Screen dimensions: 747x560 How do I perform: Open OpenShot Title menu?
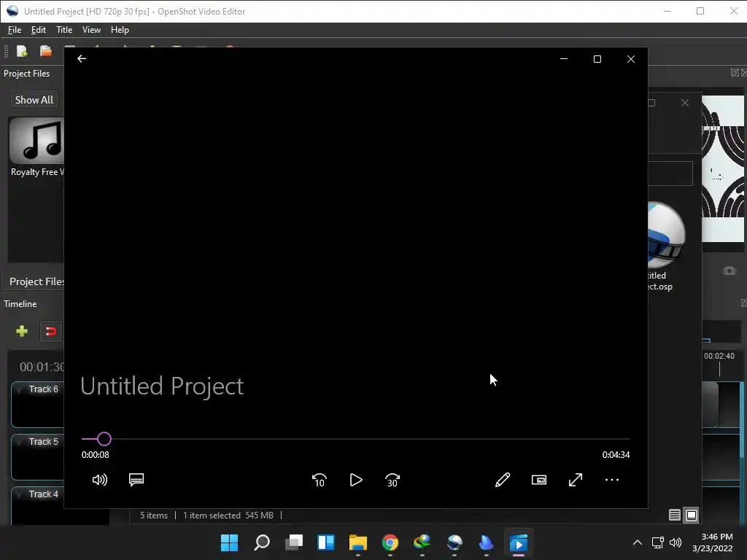pos(64,29)
